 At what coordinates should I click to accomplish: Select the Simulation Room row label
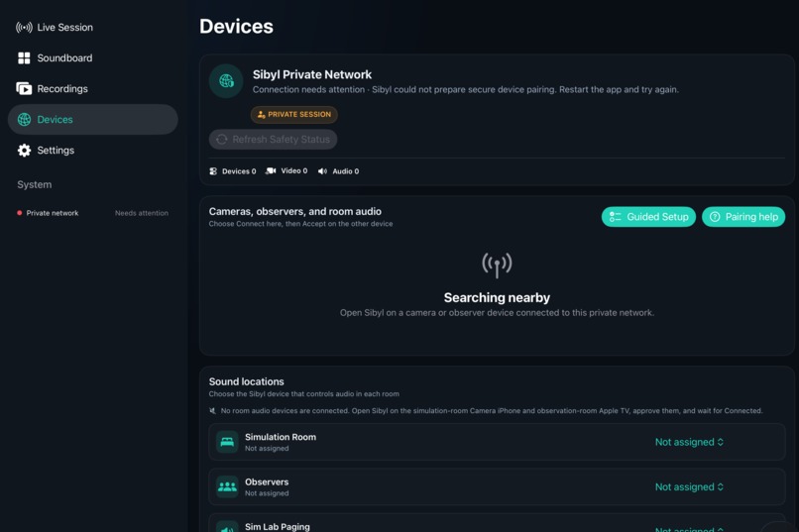281,437
